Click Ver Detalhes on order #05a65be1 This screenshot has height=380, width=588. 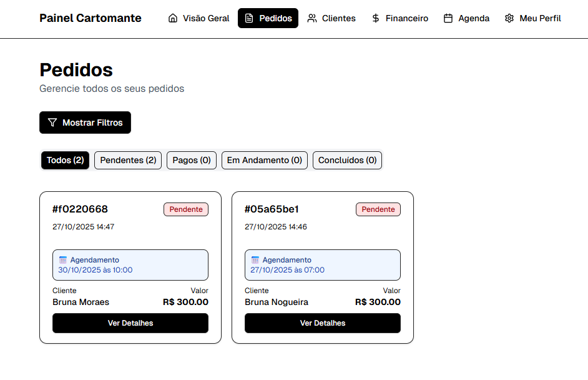click(x=322, y=322)
